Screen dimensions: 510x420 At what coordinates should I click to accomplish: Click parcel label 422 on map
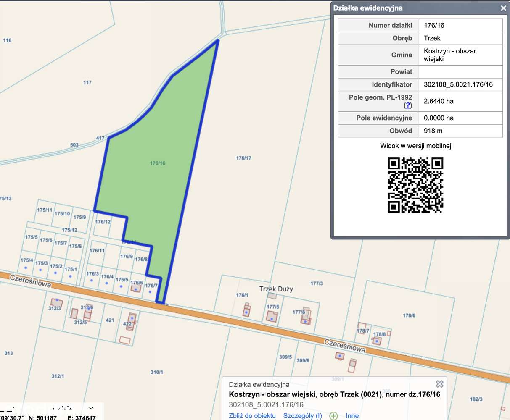tap(127, 324)
